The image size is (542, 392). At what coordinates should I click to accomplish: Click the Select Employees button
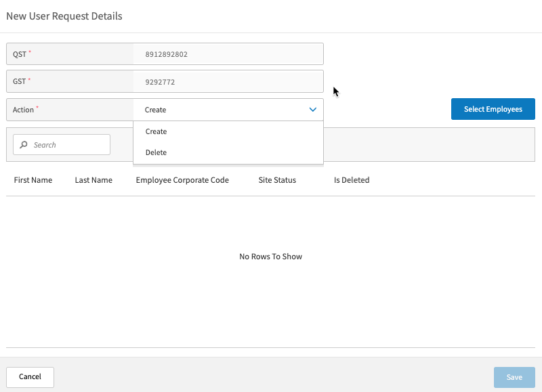click(x=493, y=109)
